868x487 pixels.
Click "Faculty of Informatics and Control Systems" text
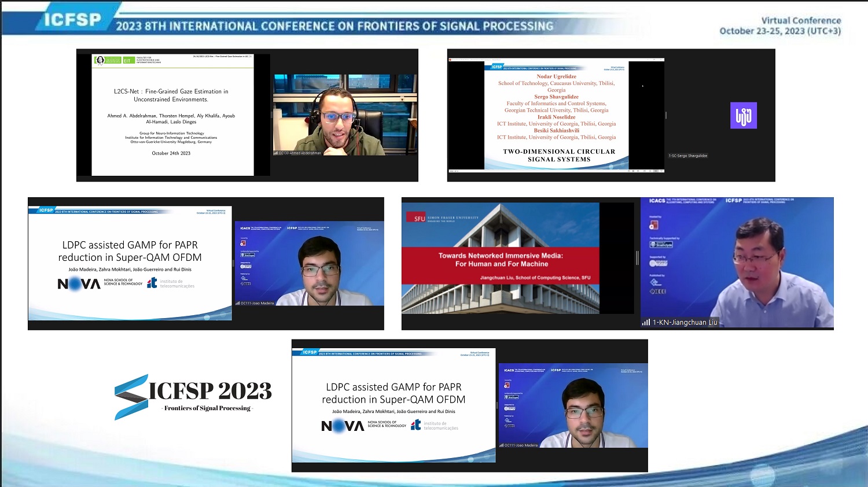[556, 104]
